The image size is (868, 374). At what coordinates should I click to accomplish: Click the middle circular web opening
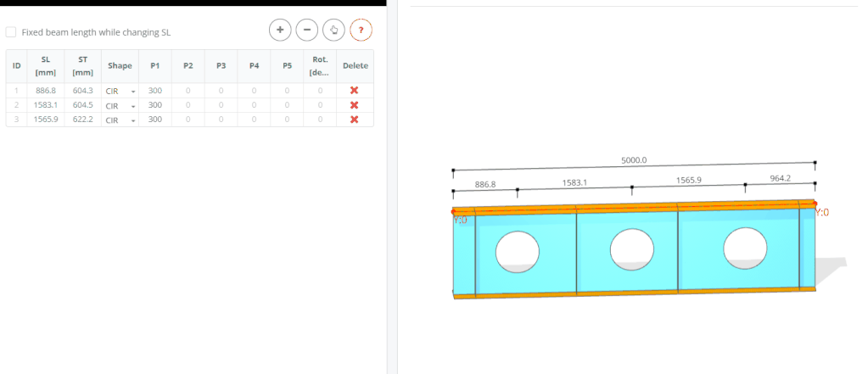click(x=632, y=250)
